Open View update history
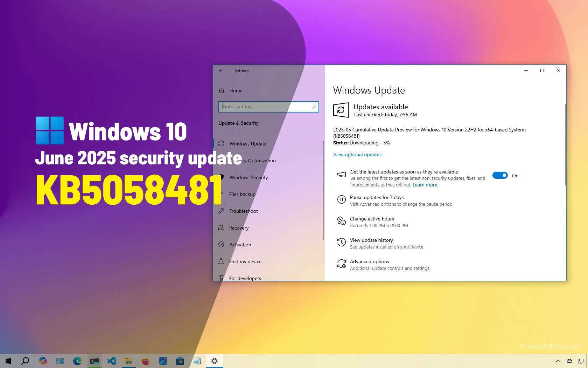Image resolution: width=588 pixels, height=368 pixels. (371, 240)
